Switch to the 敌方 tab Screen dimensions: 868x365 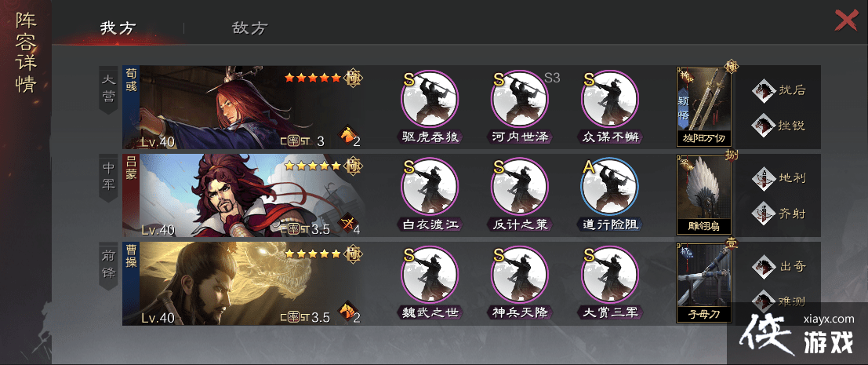[x=250, y=28]
